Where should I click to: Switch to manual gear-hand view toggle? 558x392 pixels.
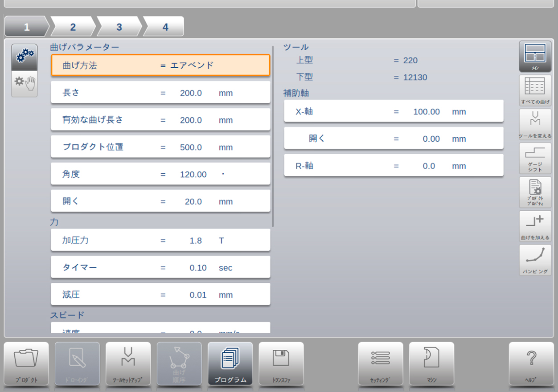click(25, 83)
